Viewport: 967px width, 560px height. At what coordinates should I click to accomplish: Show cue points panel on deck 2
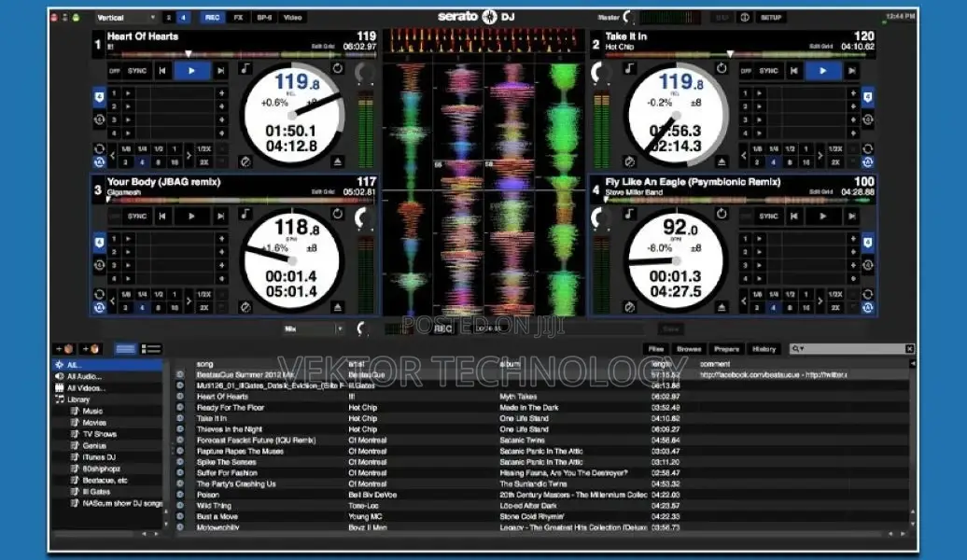(x=868, y=97)
